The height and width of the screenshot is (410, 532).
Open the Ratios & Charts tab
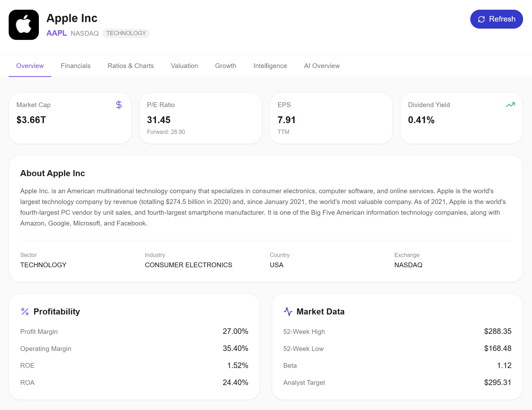131,66
